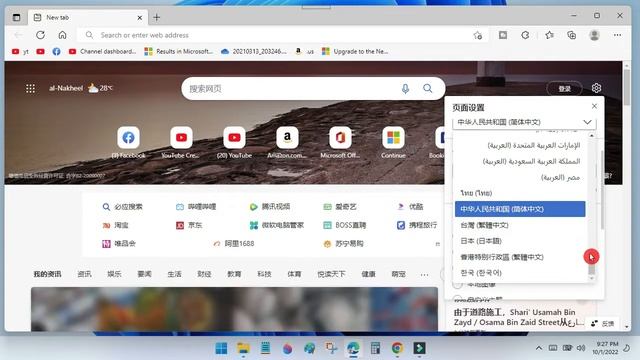Image resolution: width=640 pixels, height=360 pixels.
Task: Show hidden system tray icons chevron
Action: click(x=539, y=348)
